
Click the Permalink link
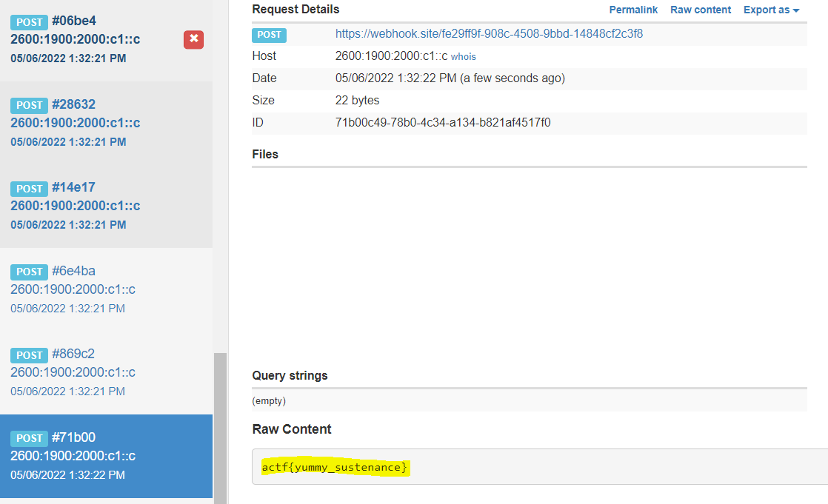tap(633, 10)
